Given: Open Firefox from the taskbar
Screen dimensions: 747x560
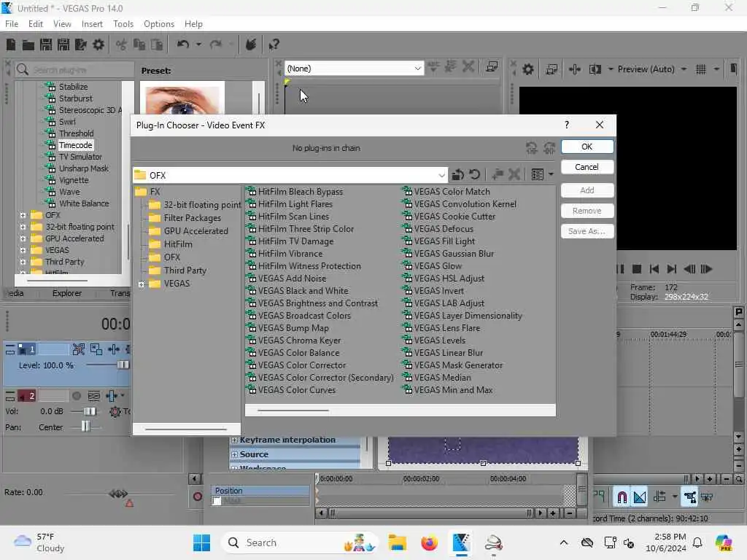Looking at the screenshot, I should [x=429, y=542].
